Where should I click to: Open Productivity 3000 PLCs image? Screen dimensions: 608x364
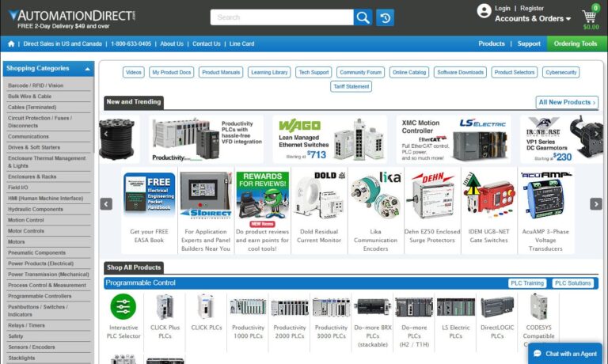coord(331,307)
